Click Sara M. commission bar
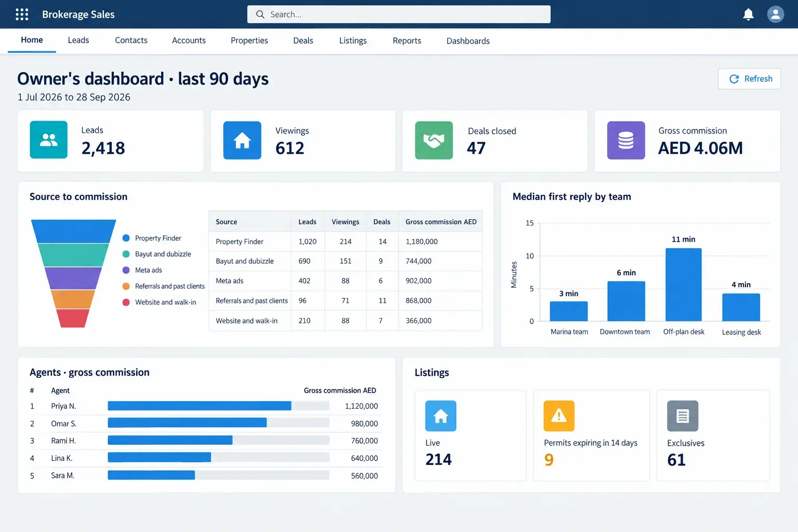Viewport: 798px width, 532px height. [151, 475]
